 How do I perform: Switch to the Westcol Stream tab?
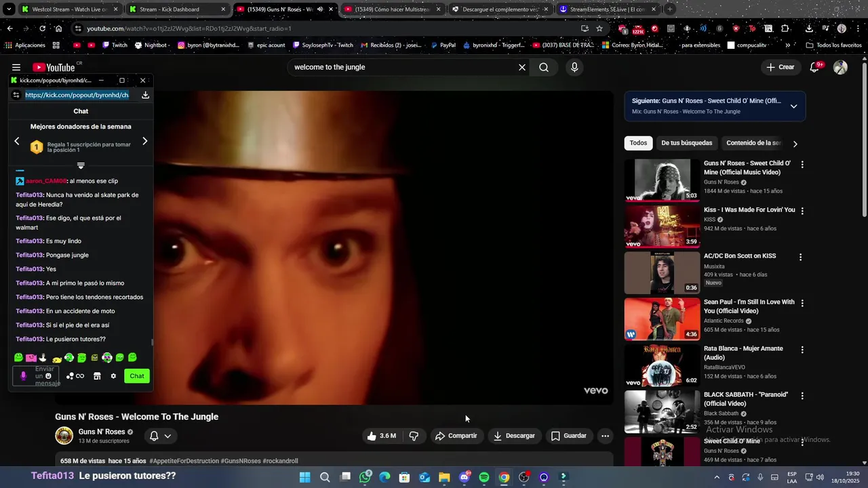70,9
